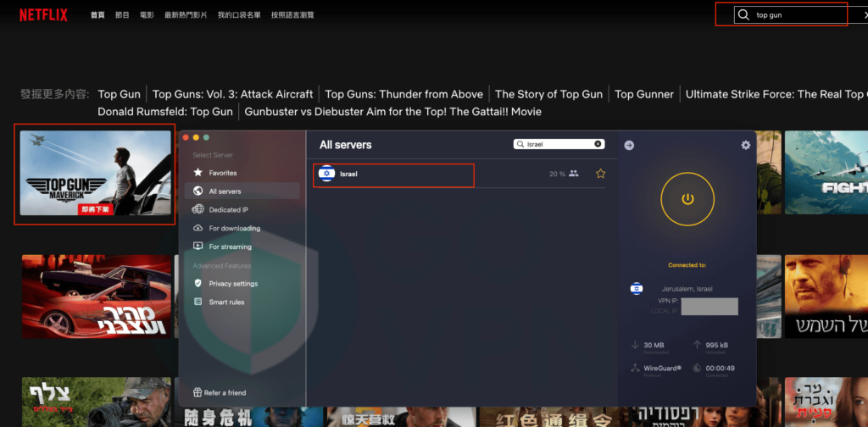Go to 最新熱門影片 in Netflix
This screenshot has width=868, height=427.
click(186, 15)
